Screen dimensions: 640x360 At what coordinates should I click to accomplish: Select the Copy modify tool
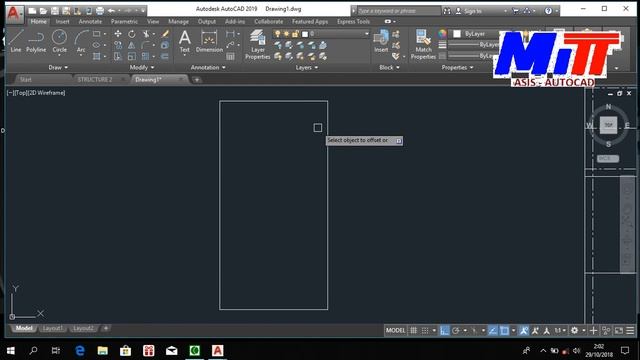(x=118, y=45)
